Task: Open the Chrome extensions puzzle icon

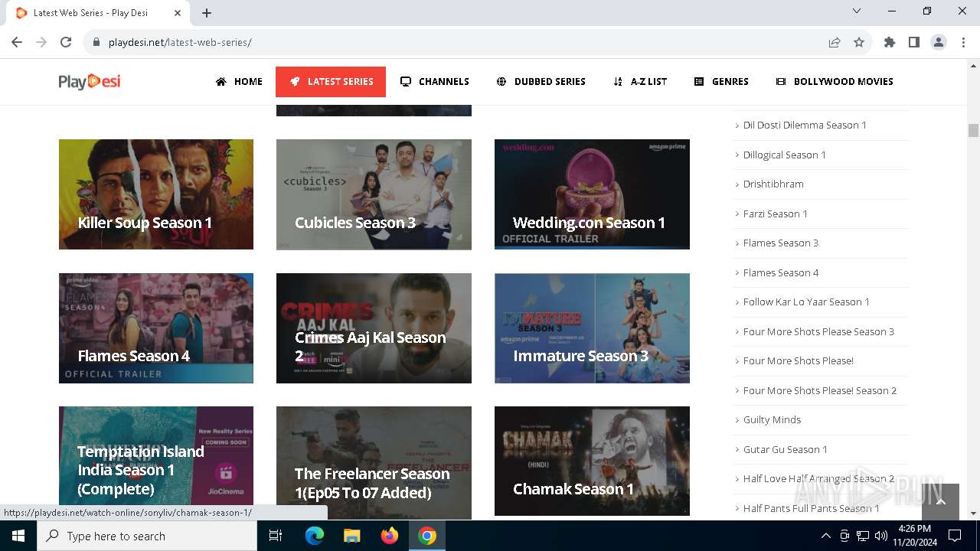Action: [890, 42]
